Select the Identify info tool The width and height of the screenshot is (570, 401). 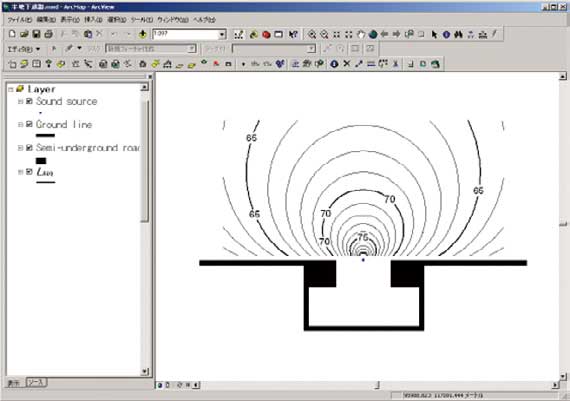coord(446,34)
